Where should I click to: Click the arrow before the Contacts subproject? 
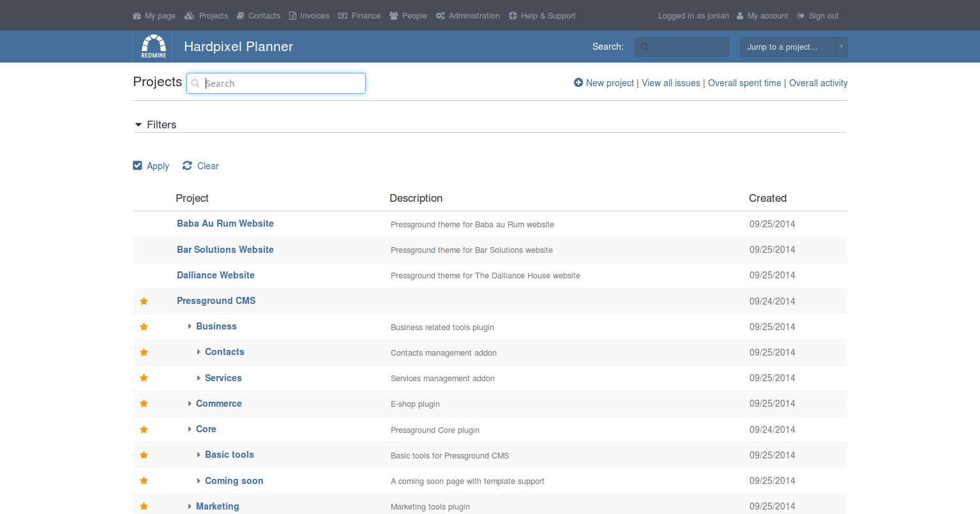point(199,352)
